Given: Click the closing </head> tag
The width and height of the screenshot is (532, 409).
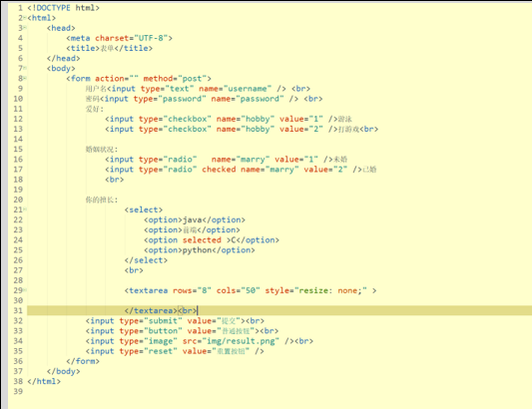Looking at the screenshot, I should point(64,58).
